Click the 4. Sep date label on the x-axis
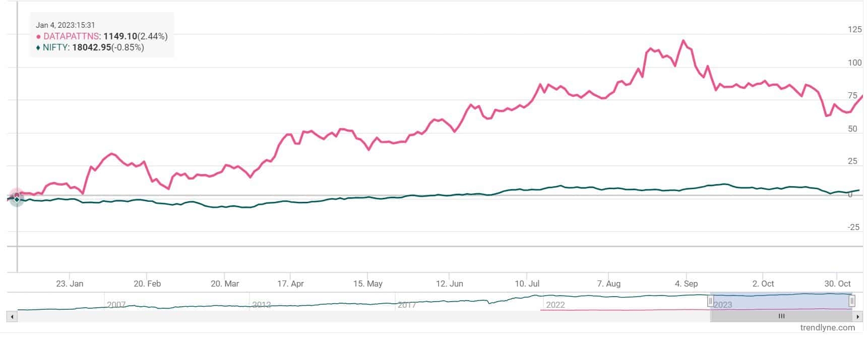 point(686,284)
